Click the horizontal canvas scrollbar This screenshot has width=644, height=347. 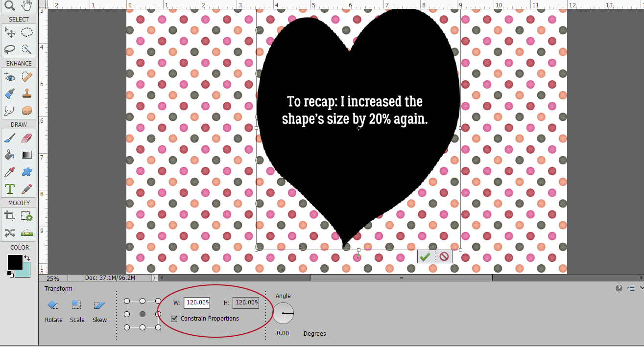click(x=401, y=278)
